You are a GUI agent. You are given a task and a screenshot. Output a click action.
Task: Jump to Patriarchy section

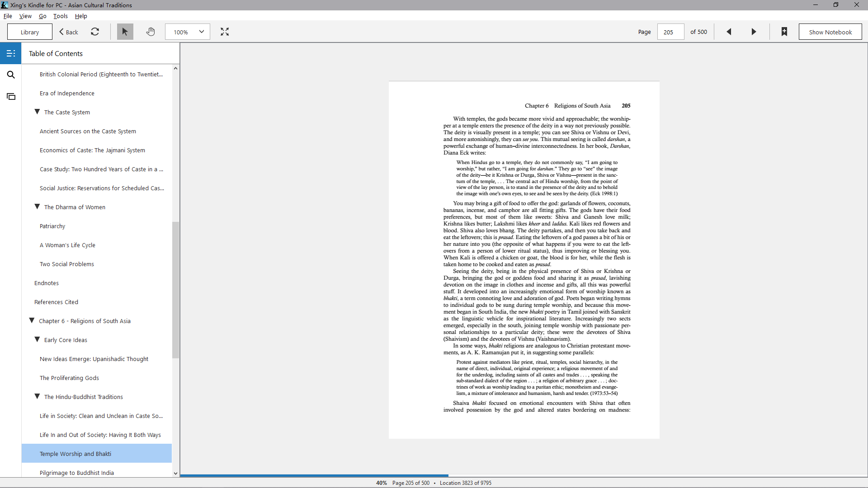click(x=52, y=226)
